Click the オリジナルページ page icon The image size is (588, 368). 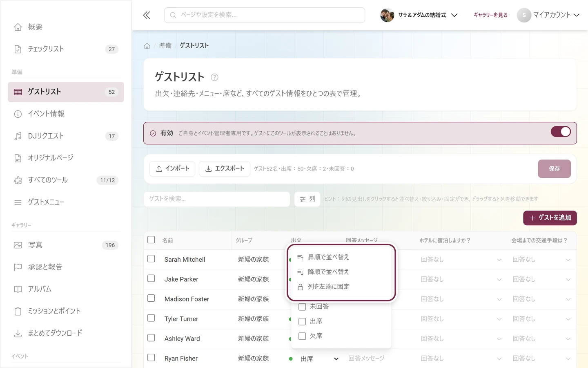(18, 158)
